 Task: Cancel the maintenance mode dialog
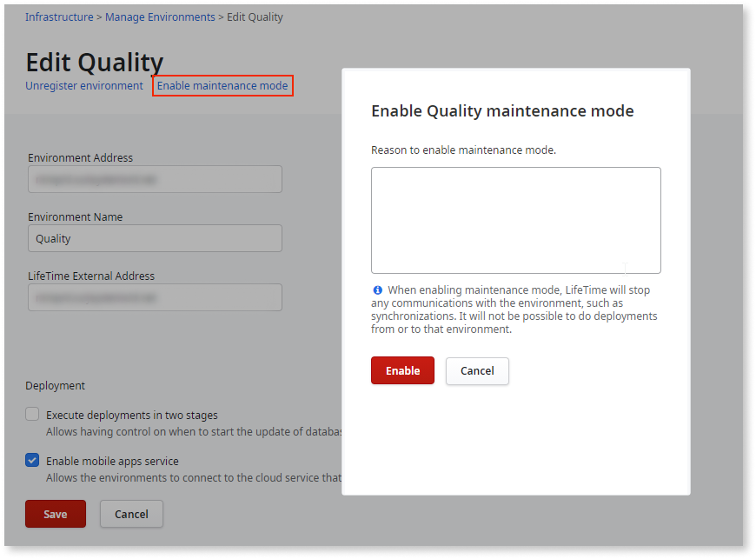(477, 370)
